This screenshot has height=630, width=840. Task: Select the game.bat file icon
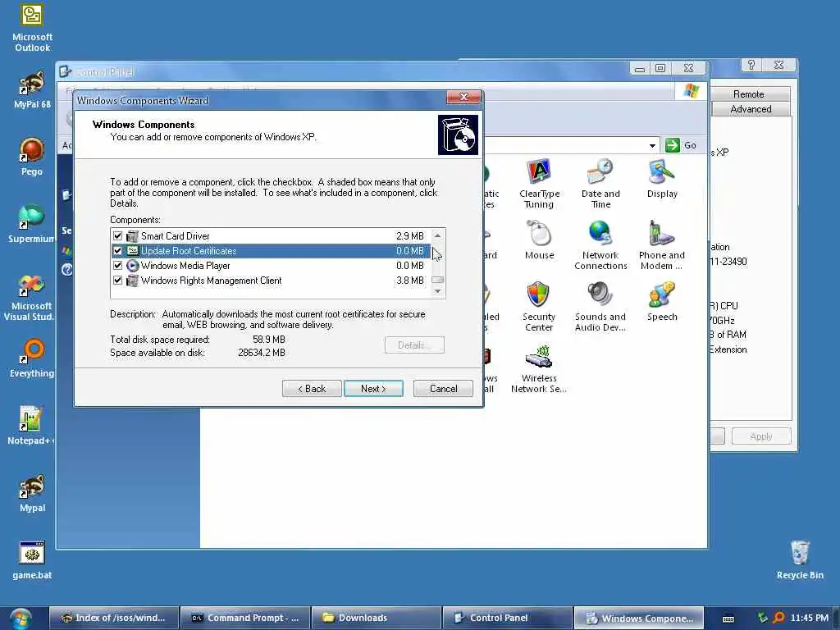(x=32, y=560)
